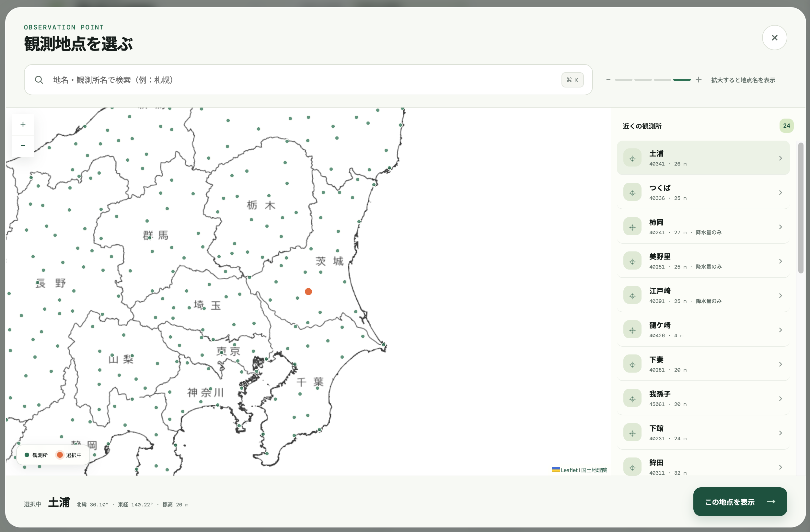Open the 国土地理院 attribution link
Image resolution: width=810 pixels, height=532 pixels.
594,470
